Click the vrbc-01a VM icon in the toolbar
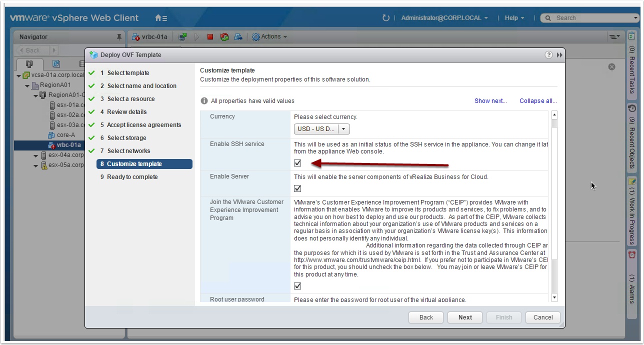 135,36
